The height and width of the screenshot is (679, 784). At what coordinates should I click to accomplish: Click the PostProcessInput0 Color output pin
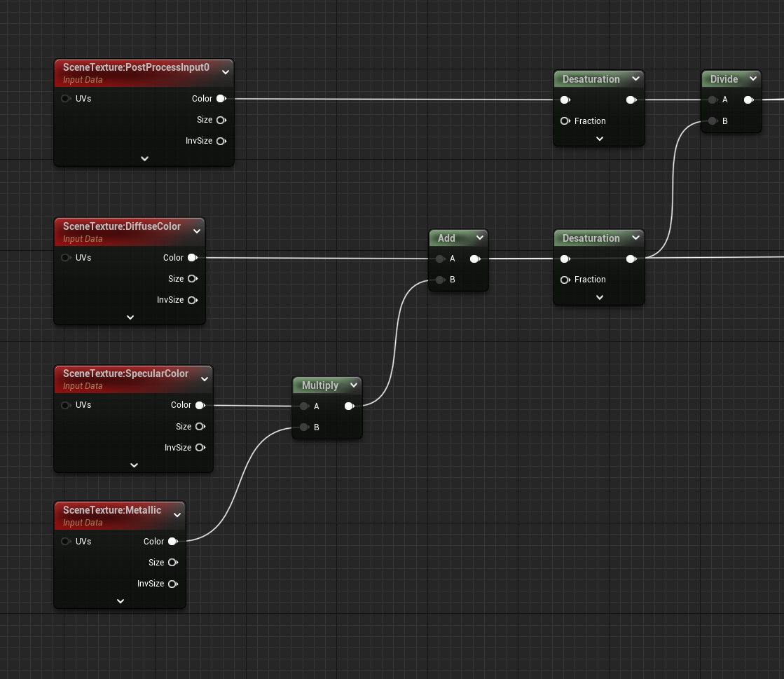pyautogui.click(x=221, y=99)
